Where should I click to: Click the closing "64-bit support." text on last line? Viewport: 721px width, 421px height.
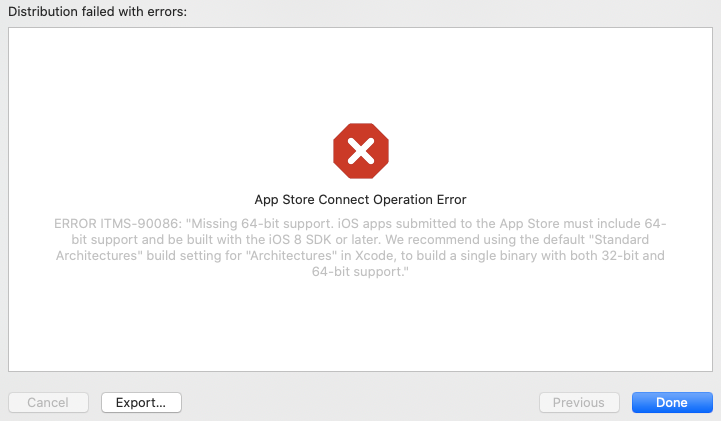tap(360, 273)
